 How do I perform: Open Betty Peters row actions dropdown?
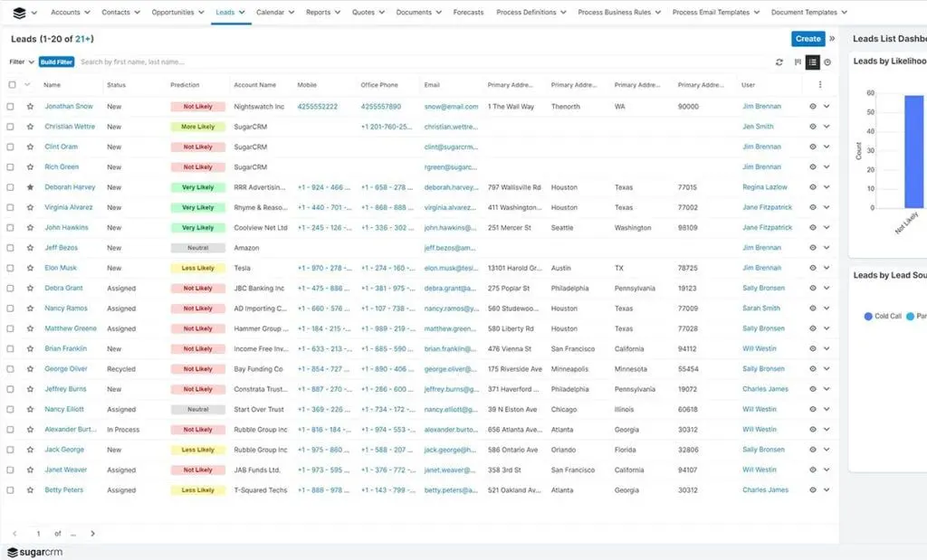(827, 490)
